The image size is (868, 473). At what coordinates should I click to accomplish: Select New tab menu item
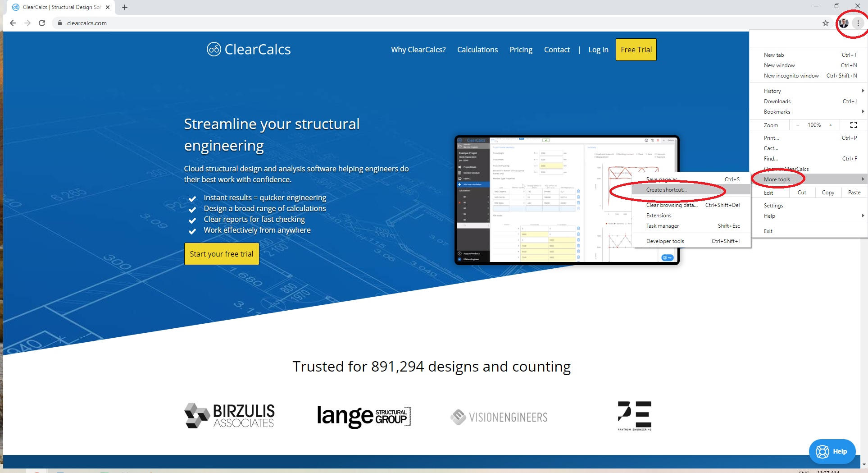point(809,55)
